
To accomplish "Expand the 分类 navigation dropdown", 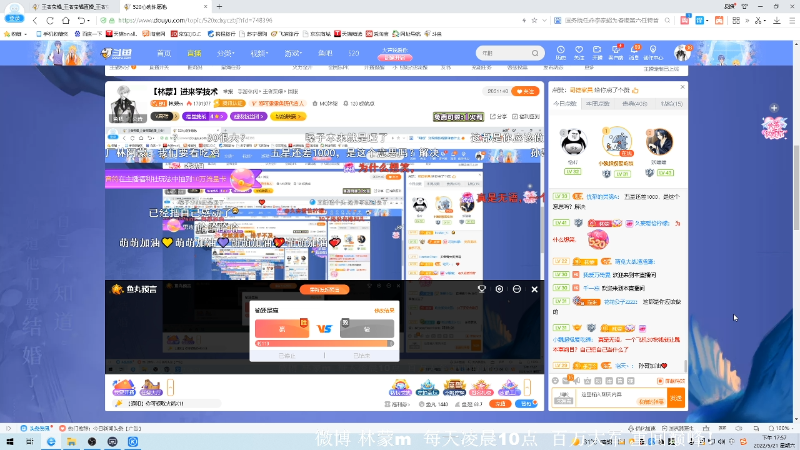I will tap(225, 53).
